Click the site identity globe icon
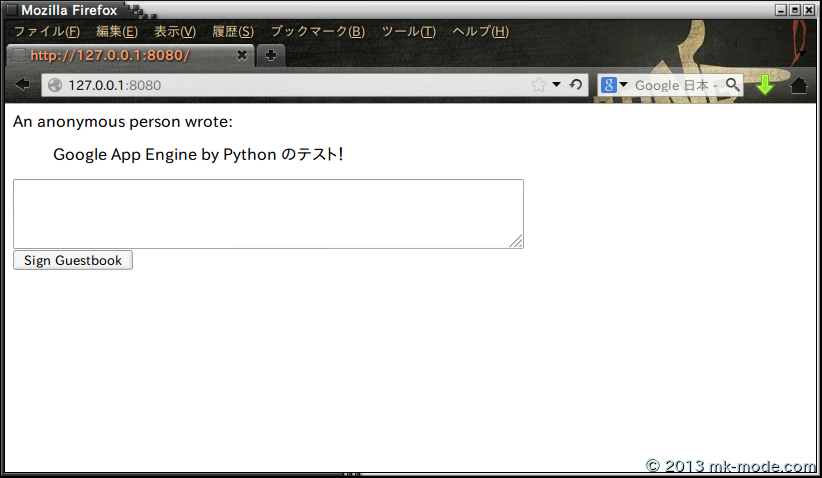The height and width of the screenshot is (478, 822). [x=55, y=86]
